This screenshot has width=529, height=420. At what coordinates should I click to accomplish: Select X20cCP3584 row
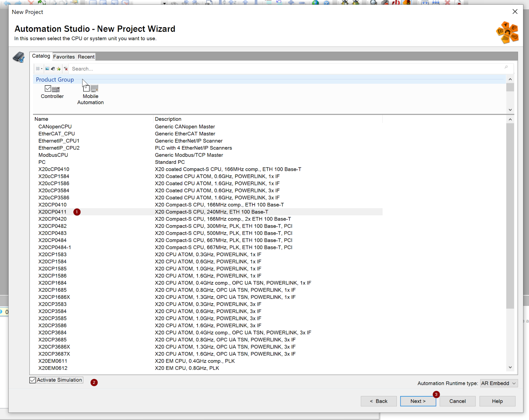click(x=208, y=190)
